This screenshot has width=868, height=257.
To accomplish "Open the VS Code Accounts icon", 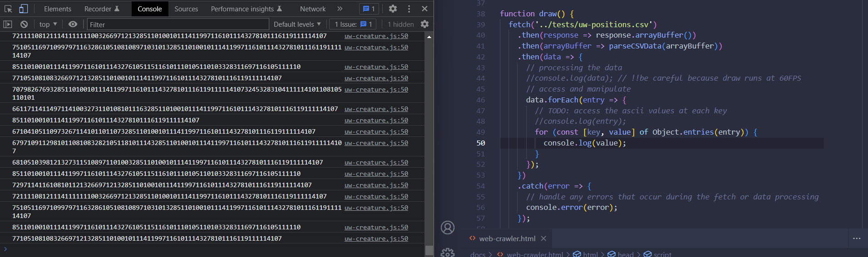I will [x=448, y=228].
